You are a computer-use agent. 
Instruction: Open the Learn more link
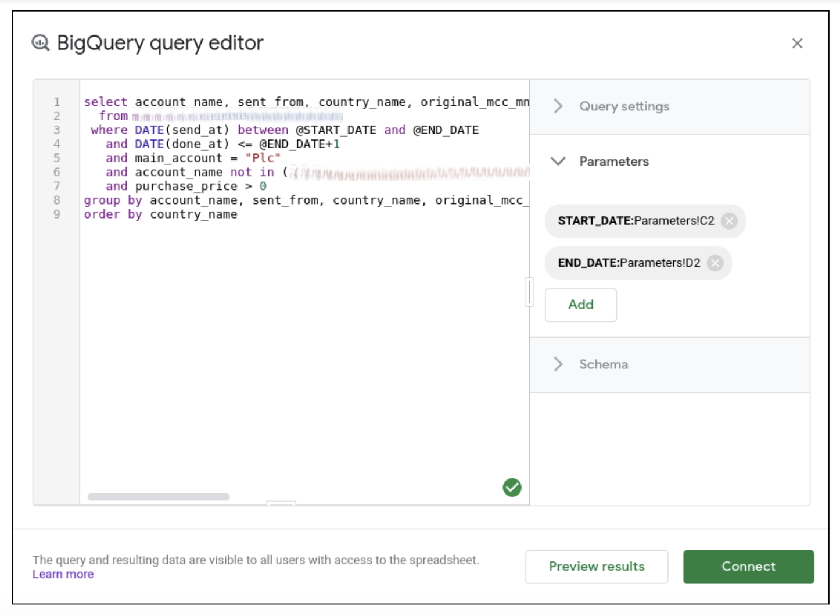(63, 574)
